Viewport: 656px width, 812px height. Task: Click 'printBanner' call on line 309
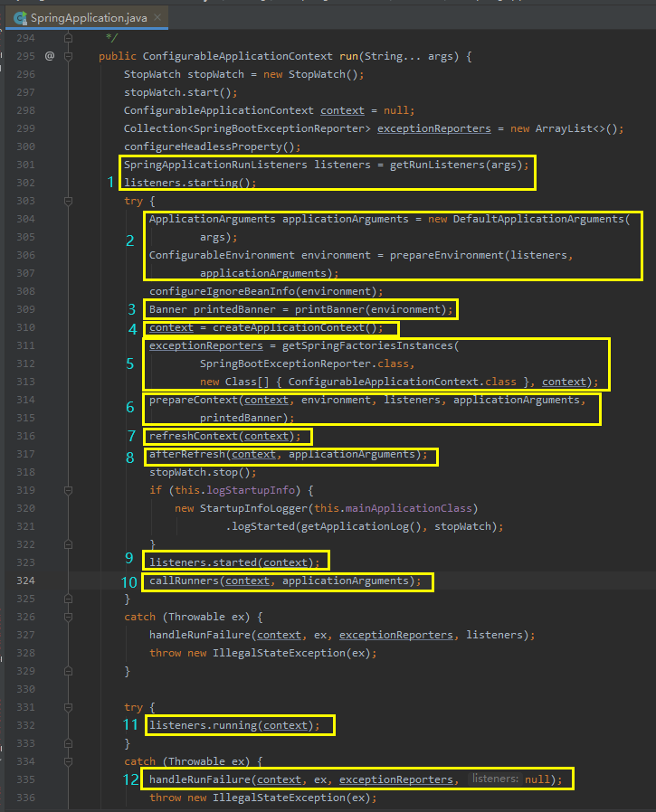coord(329,309)
